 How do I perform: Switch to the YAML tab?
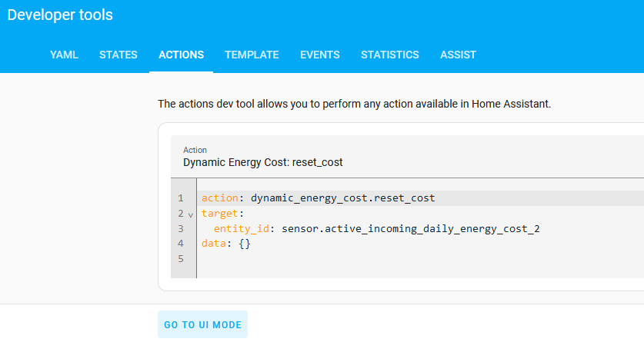pyautogui.click(x=64, y=55)
